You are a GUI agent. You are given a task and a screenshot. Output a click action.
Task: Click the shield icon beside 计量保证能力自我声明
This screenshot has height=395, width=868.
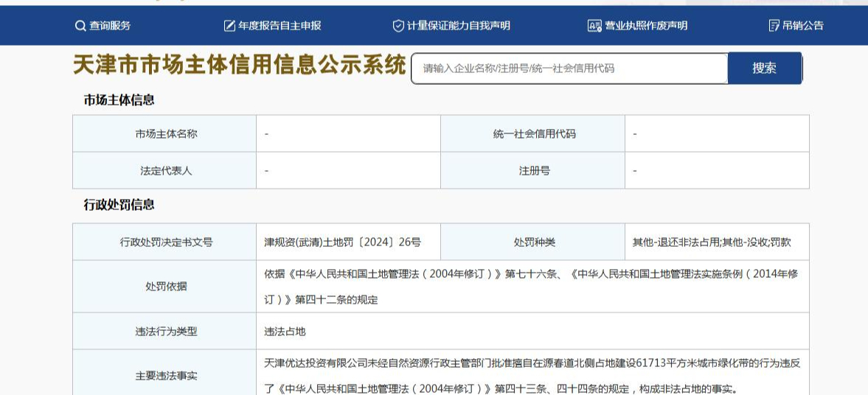pos(398,26)
